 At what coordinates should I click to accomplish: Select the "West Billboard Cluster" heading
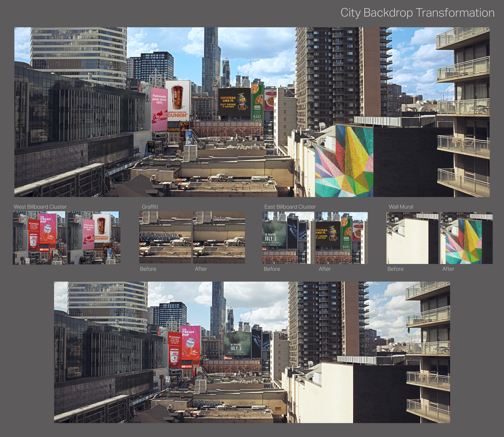click(40, 207)
